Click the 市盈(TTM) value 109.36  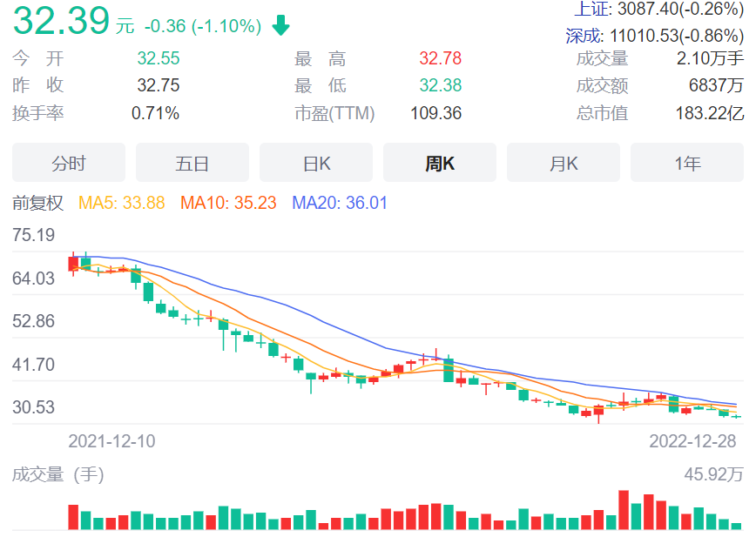coord(435,114)
